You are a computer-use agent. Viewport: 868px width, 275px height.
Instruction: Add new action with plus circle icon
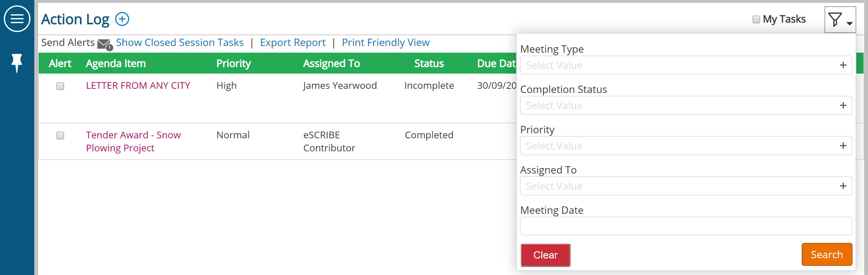[122, 19]
